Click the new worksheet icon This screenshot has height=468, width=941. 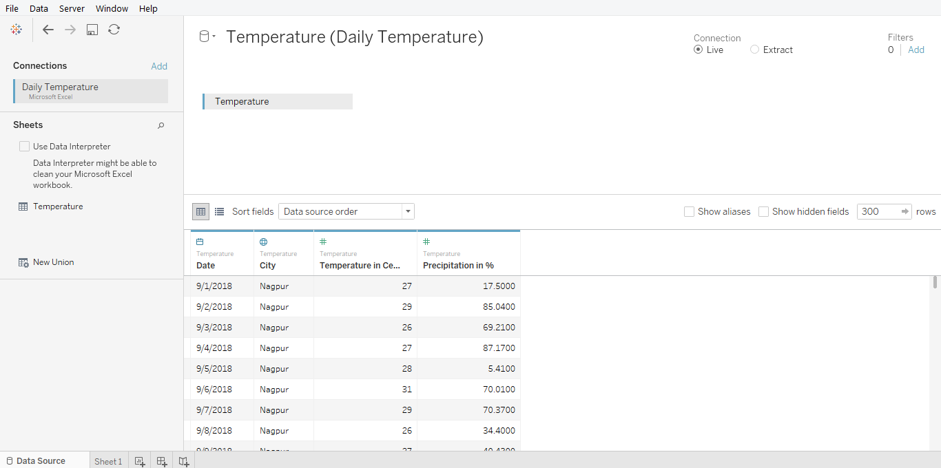coord(140,461)
